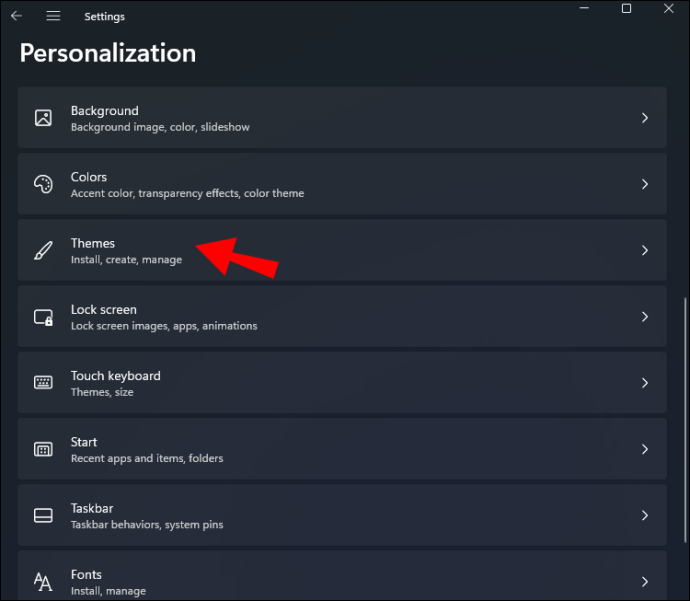Image resolution: width=690 pixels, height=601 pixels.
Task: Click the Colors palette icon
Action: pos(43,184)
